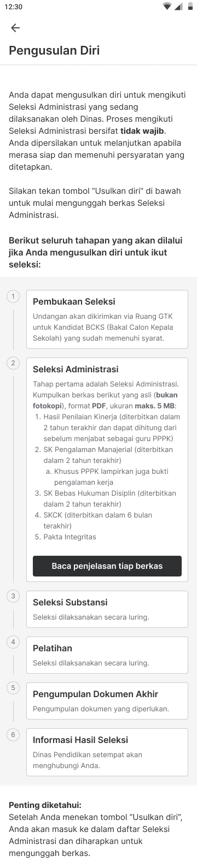Open the Informasi Hasil Seleksi card
Image resolution: width=197 pixels, height=868 pixels.
point(107,752)
